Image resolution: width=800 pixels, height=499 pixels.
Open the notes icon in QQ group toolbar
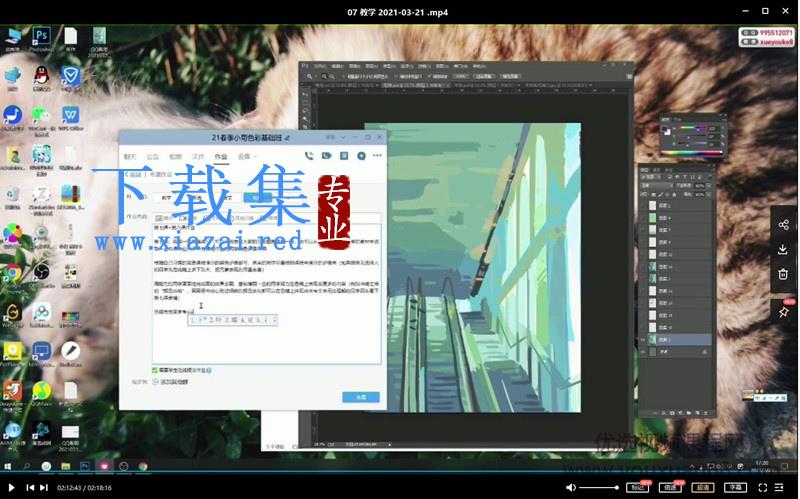344,156
